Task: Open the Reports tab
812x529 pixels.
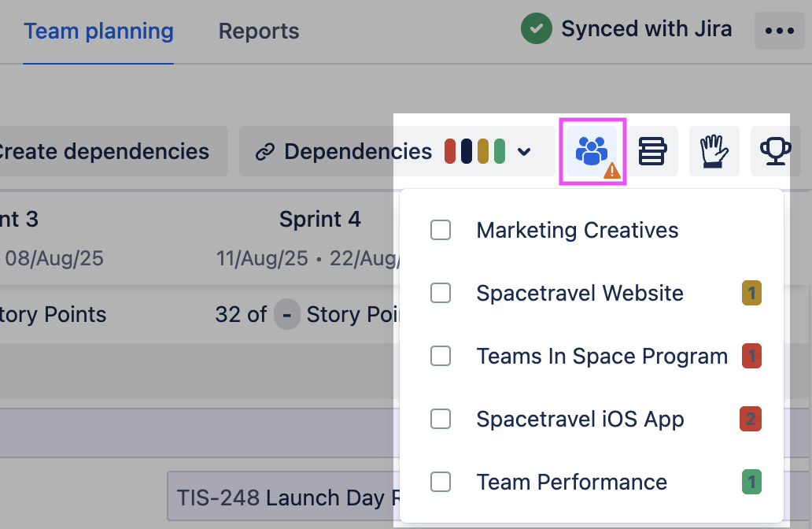Action: click(259, 31)
